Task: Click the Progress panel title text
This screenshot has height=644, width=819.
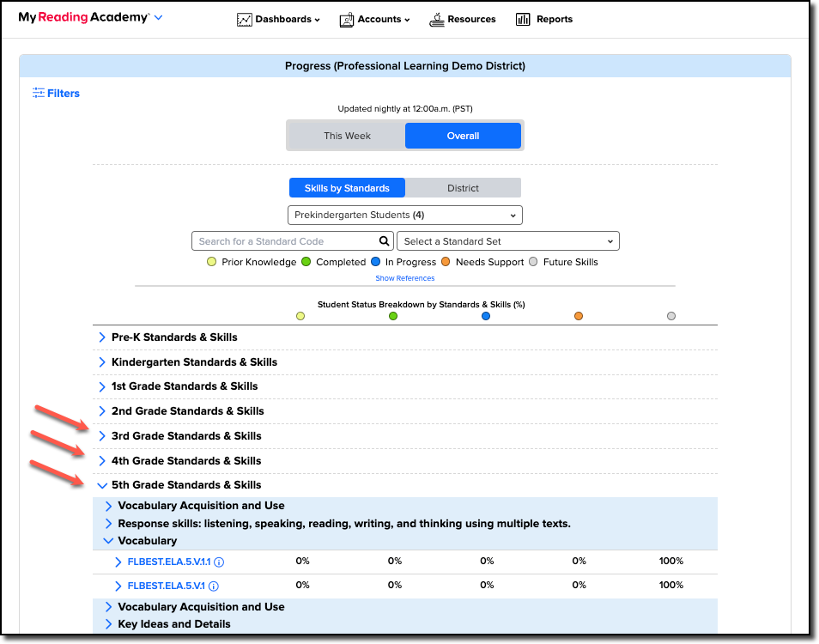Action: (x=405, y=66)
